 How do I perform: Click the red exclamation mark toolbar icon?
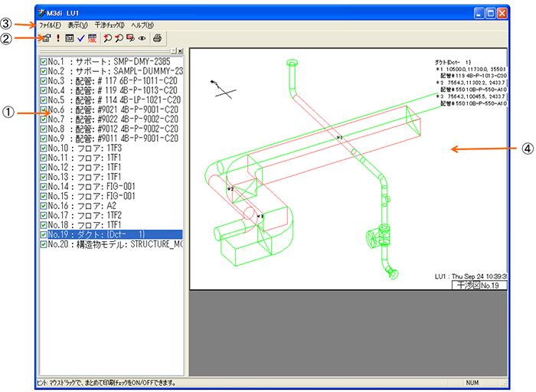click(x=57, y=38)
